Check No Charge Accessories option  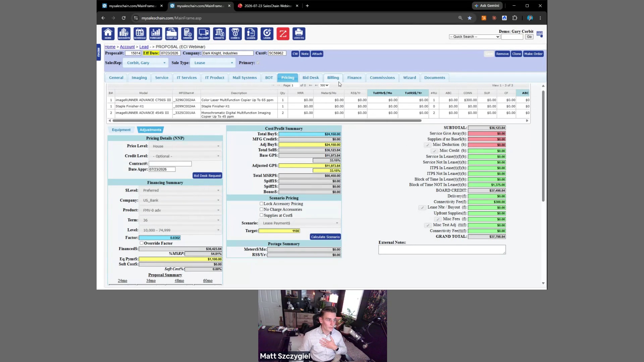(x=261, y=209)
